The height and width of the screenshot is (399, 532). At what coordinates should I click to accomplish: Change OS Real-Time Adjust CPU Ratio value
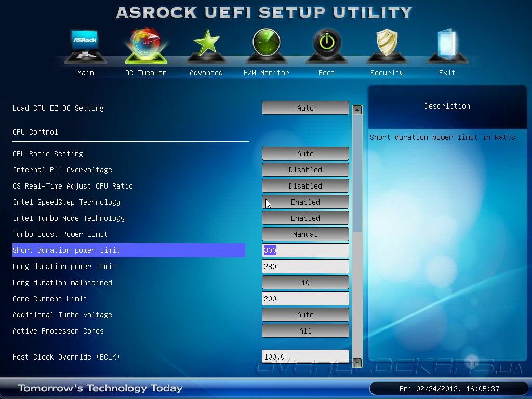[x=305, y=186]
